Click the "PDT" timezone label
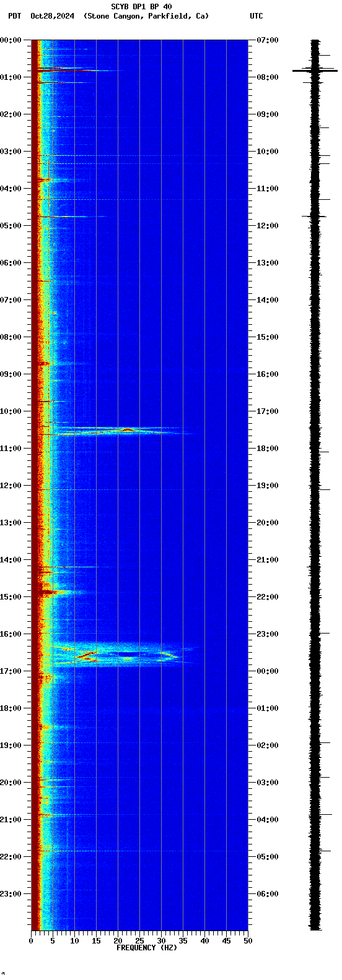This screenshot has height=980, width=342. point(14,16)
